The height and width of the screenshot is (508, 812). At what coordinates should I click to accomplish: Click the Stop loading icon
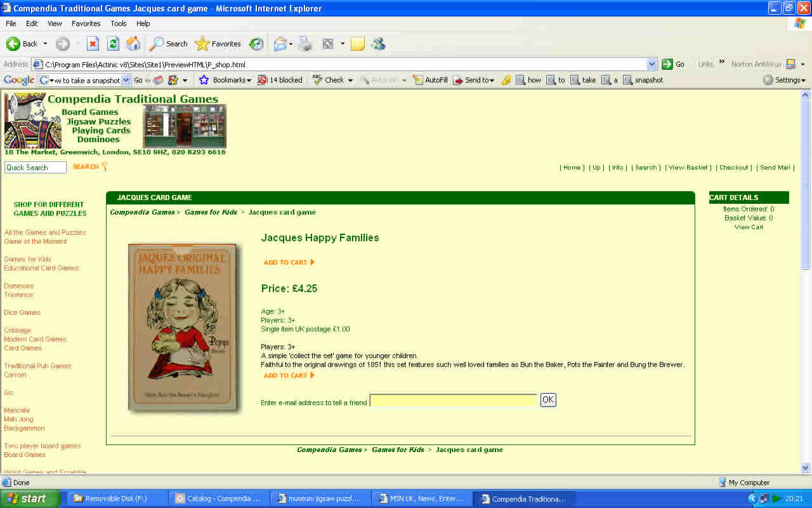tap(93, 44)
